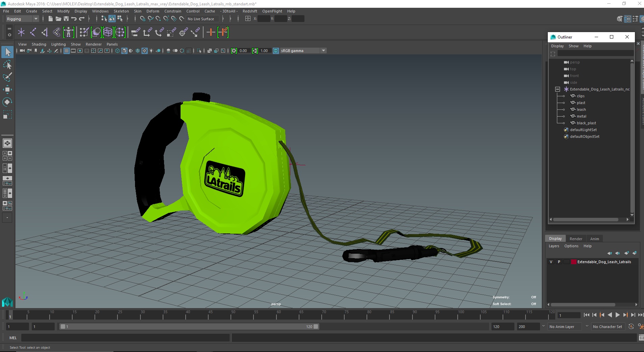Switch to the Anim layer tab
This screenshot has height=352, width=644.
tap(594, 238)
